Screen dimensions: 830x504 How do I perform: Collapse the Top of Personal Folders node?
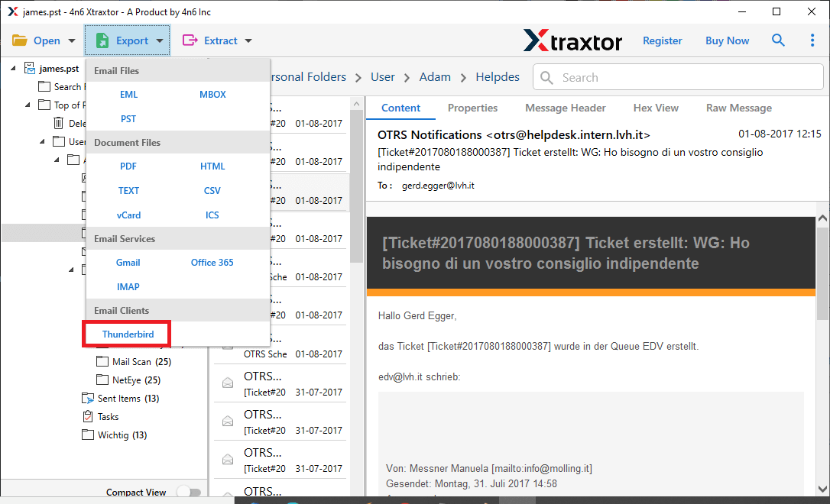[x=28, y=105]
